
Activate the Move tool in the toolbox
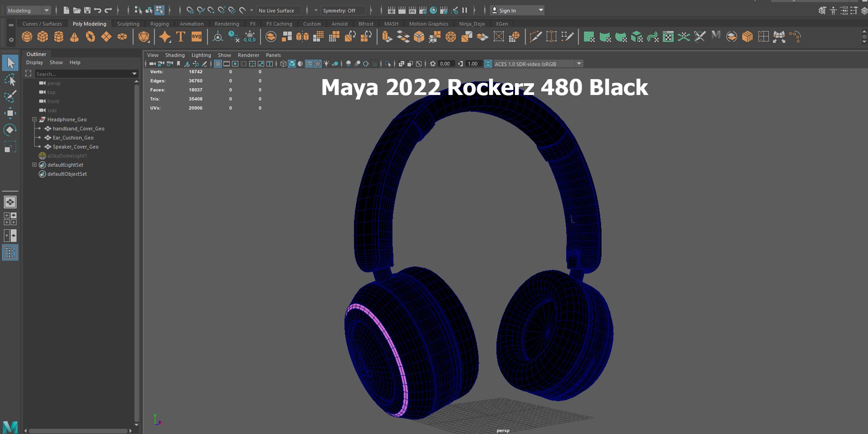(x=10, y=113)
